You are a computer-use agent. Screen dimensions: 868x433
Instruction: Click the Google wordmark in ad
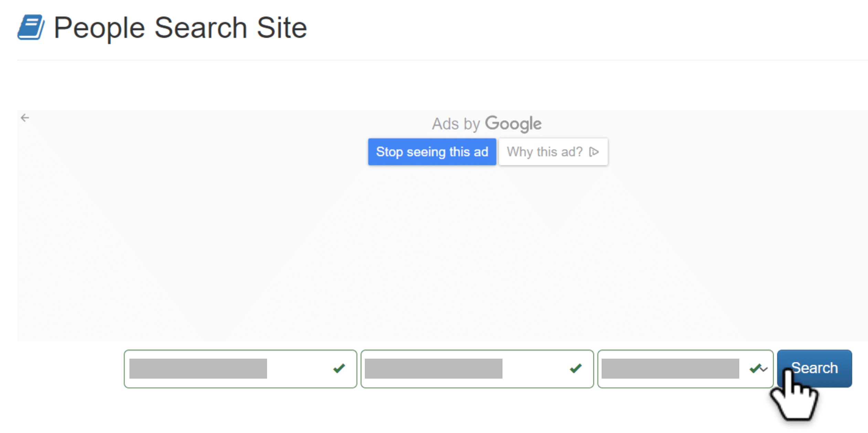[513, 124]
